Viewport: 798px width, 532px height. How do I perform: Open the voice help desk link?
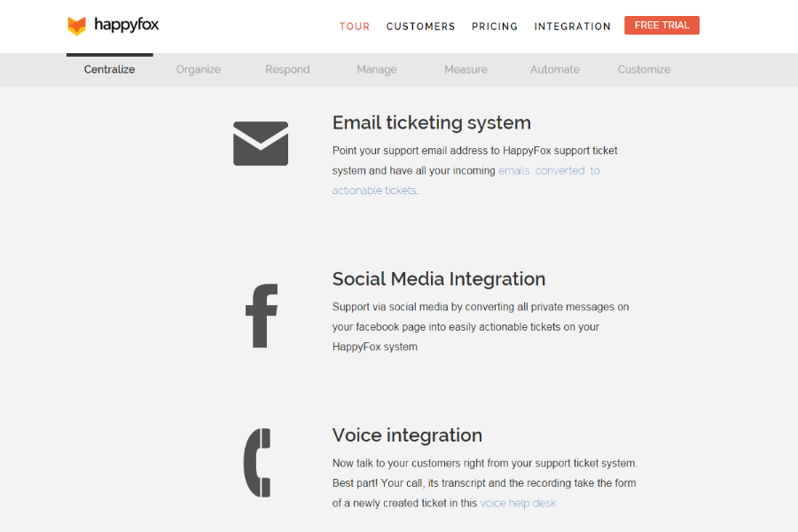[518, 503]
